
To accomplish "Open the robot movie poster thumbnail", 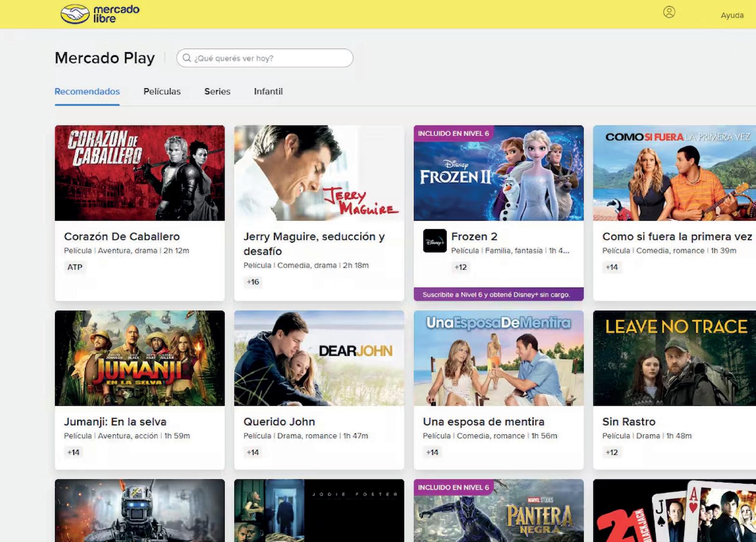I will pyautogui.click(x=140, y=511).
